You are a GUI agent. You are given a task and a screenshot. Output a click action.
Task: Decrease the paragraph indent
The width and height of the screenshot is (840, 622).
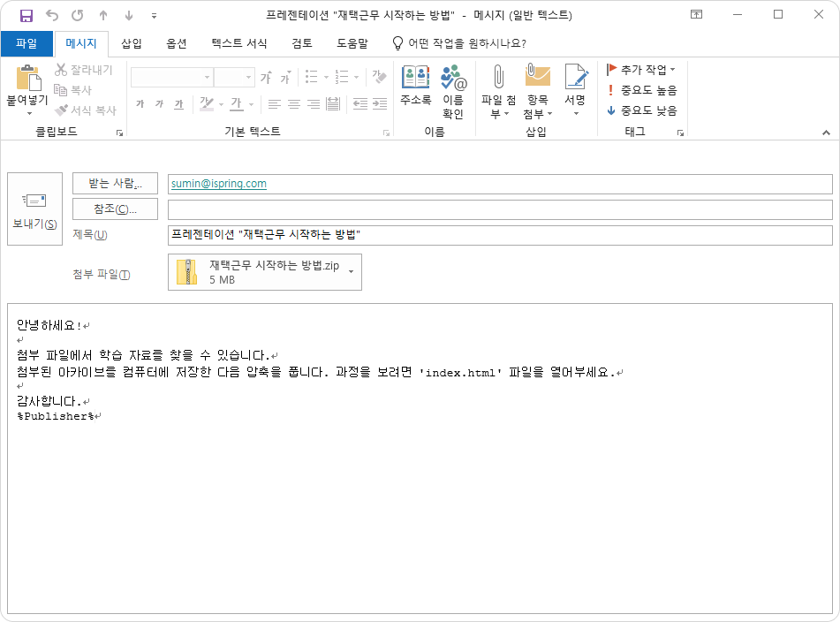coord(360,104)
